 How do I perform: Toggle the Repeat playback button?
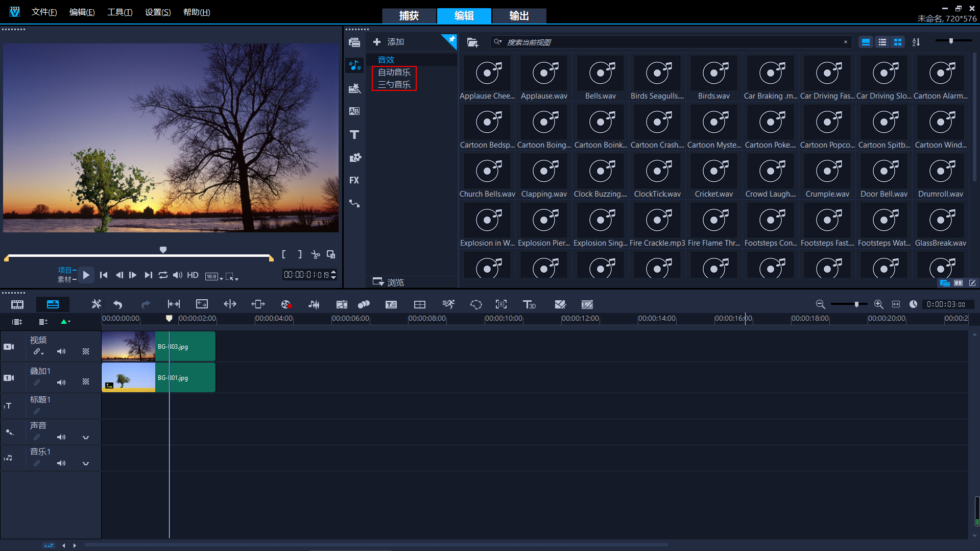[x=163, y=275]
